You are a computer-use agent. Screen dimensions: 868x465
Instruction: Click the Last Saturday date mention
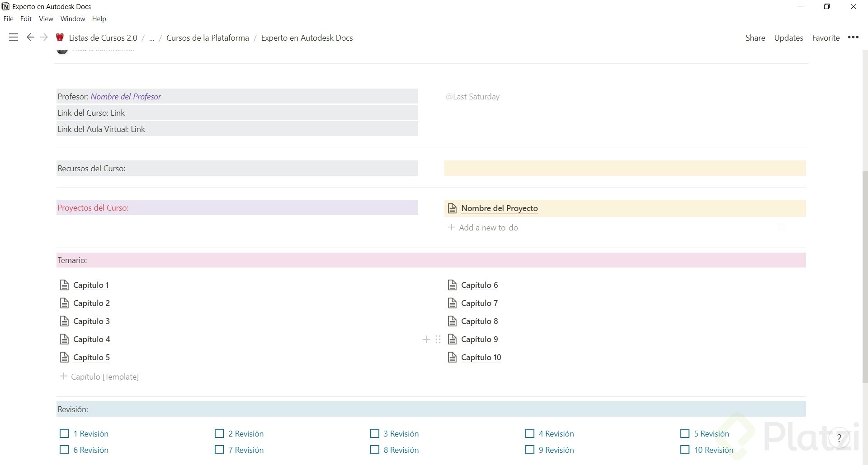click(x=472, y=97)
